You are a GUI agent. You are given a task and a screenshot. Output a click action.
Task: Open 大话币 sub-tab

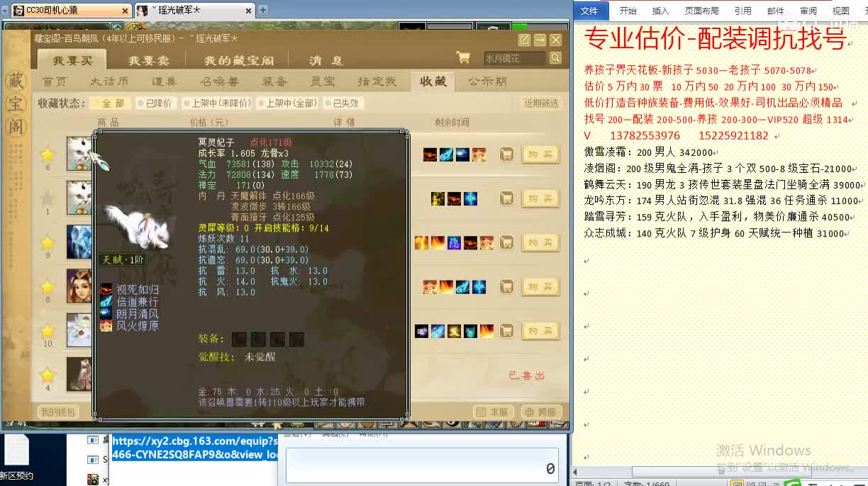109,81
